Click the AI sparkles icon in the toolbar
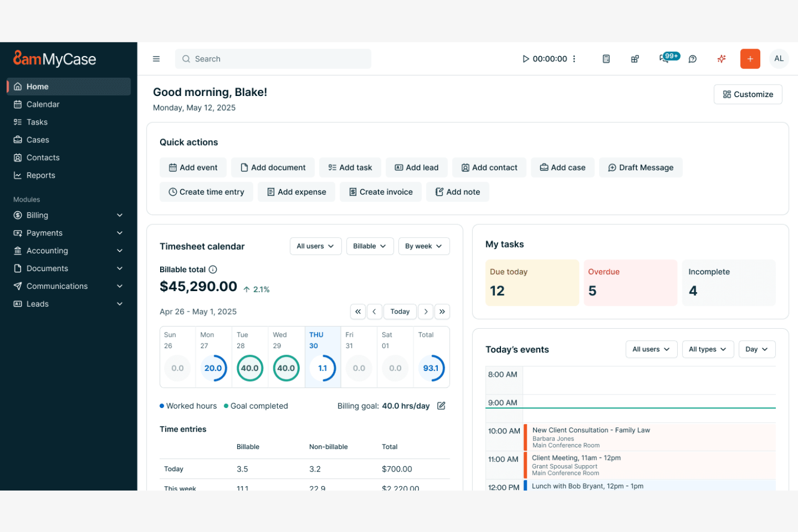Viewport: 798px width, 532px height. tap(721, 59)
